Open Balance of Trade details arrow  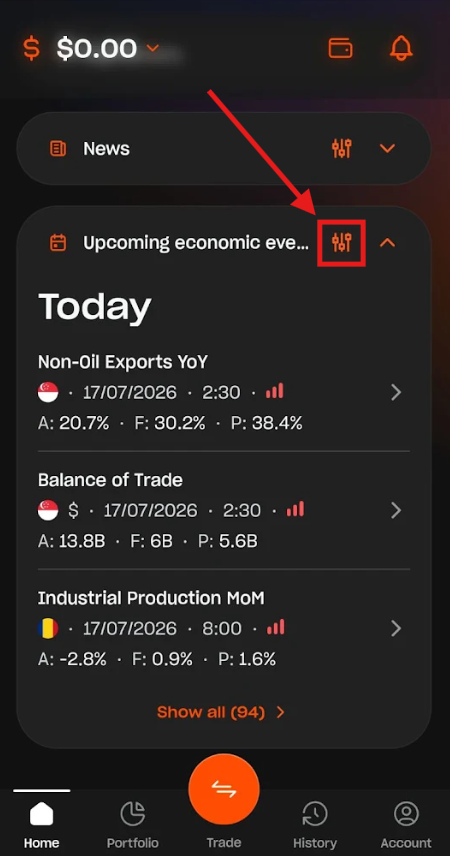[x=396, y=510]
